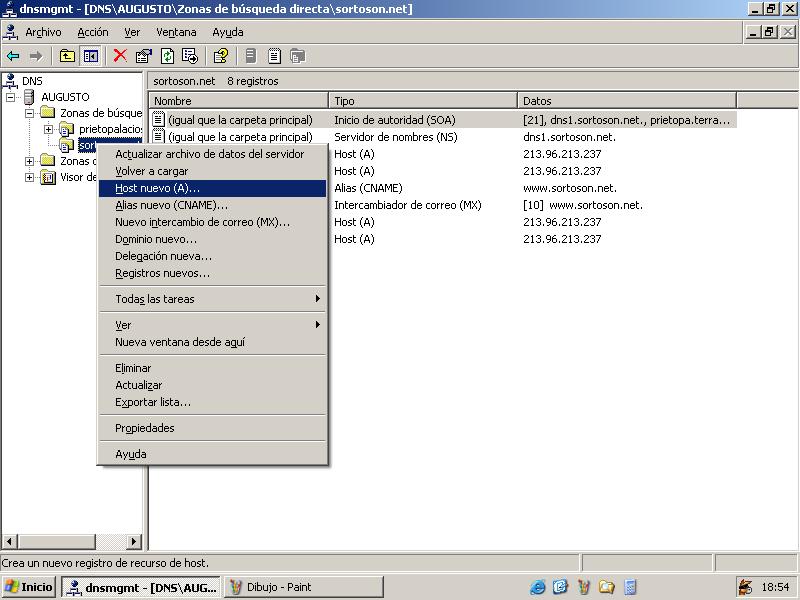This screenshot has width=800, height=600.
Task: Switch to Dibujo - Paint taskbar button
Action: click(304, 587)
